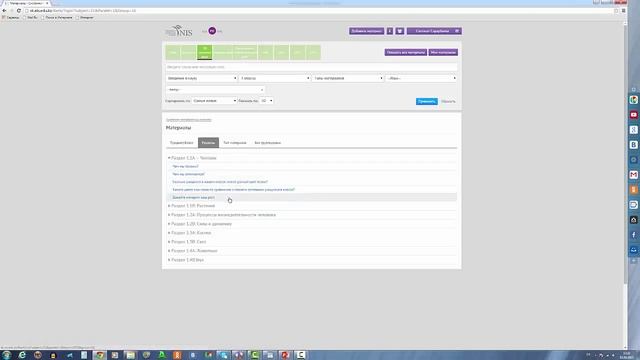Open the Chrome menu icon
Viewport: 640px width, 360px height.
point(623,11)
